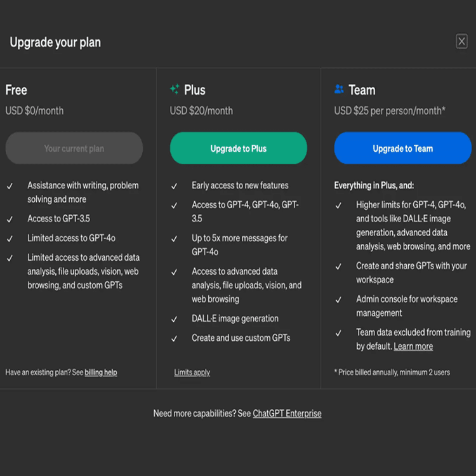Click the Team plan people icon
Screen dimensions: 476x476
pos(339,89)
